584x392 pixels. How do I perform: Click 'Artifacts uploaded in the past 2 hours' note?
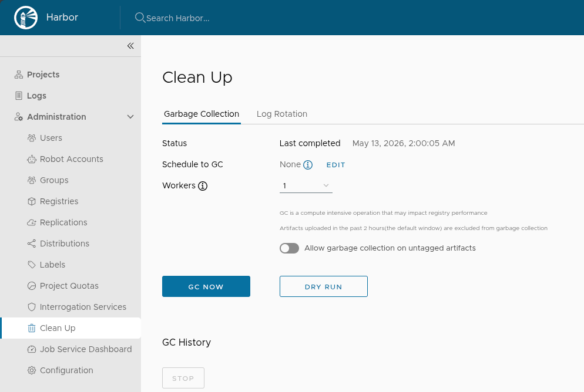pos(414,228)
